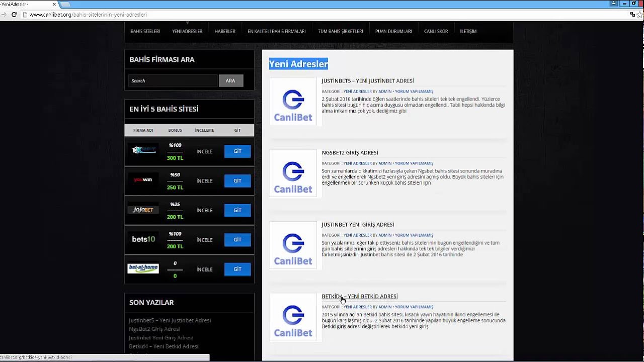Reload the page with the refresh icon
The width and height of the screenshot is (644, 362).
click(14, 15)
